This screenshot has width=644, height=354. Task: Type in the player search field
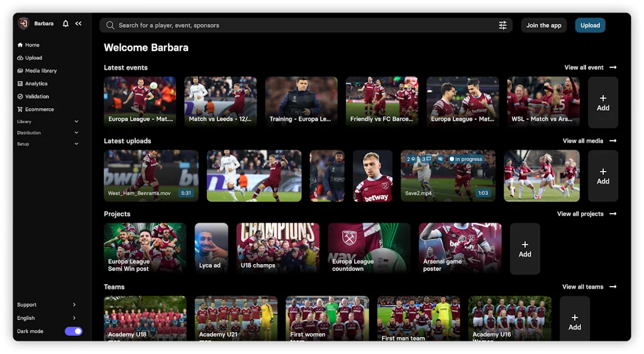302,25
